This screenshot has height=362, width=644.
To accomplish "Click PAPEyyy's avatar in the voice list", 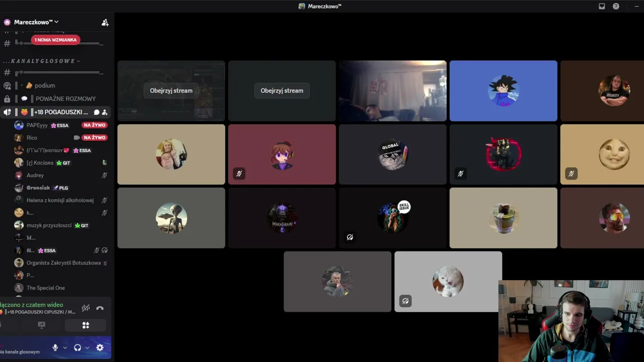I will pyautogui.click(x=19, y=125).
